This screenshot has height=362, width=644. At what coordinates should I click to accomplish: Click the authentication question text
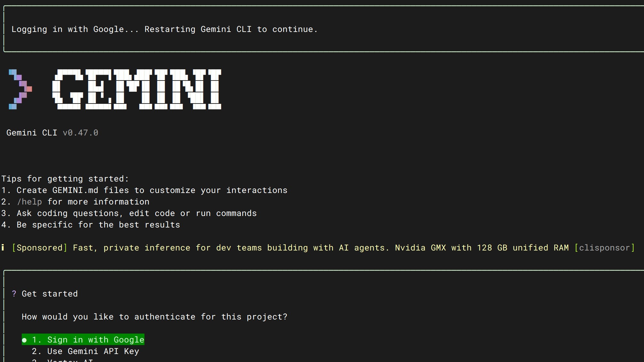point(154,317)
